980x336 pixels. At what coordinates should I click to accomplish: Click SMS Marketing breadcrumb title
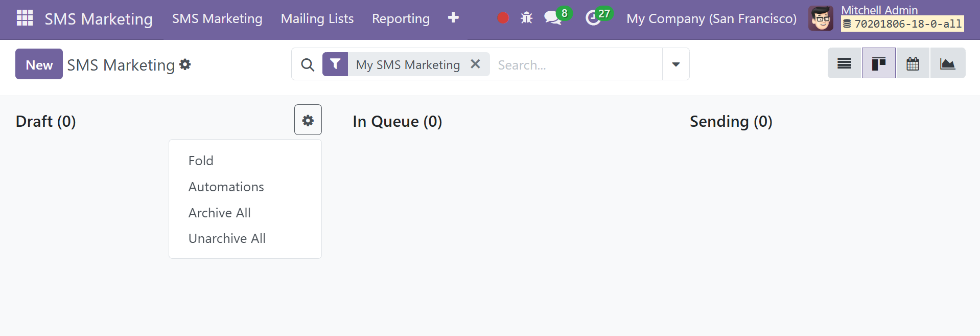121,65
